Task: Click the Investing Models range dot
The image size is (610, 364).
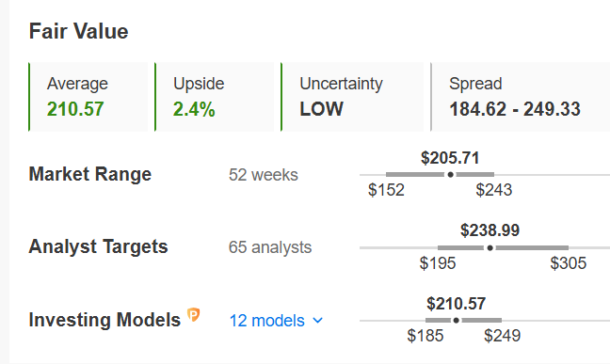Action: point(456,321)
